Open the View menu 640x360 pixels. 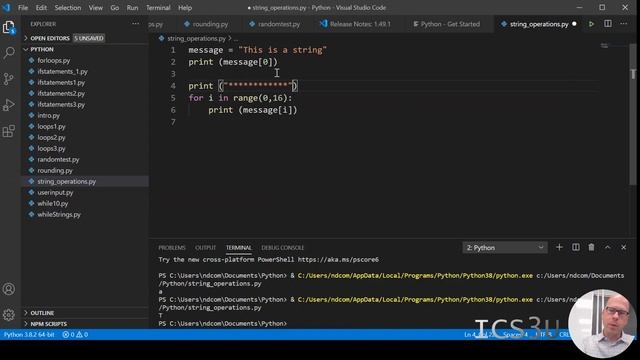click(96, 8)
